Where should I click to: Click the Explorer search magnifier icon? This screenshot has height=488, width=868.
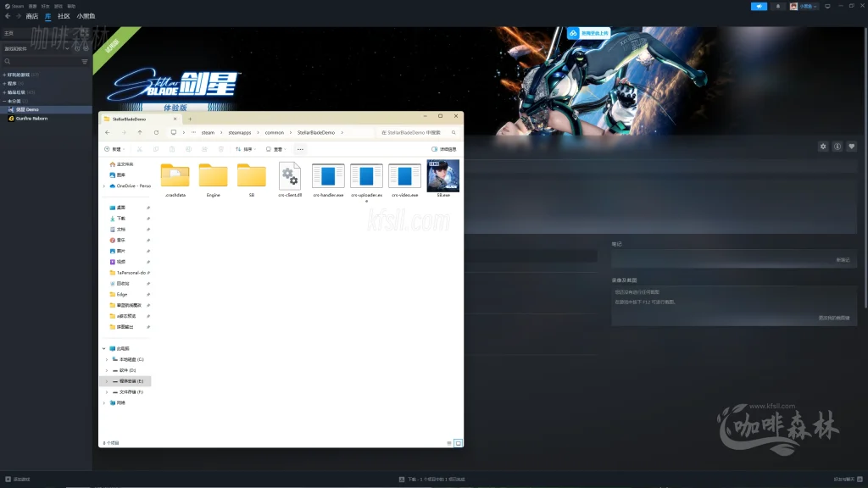[453, 133]
